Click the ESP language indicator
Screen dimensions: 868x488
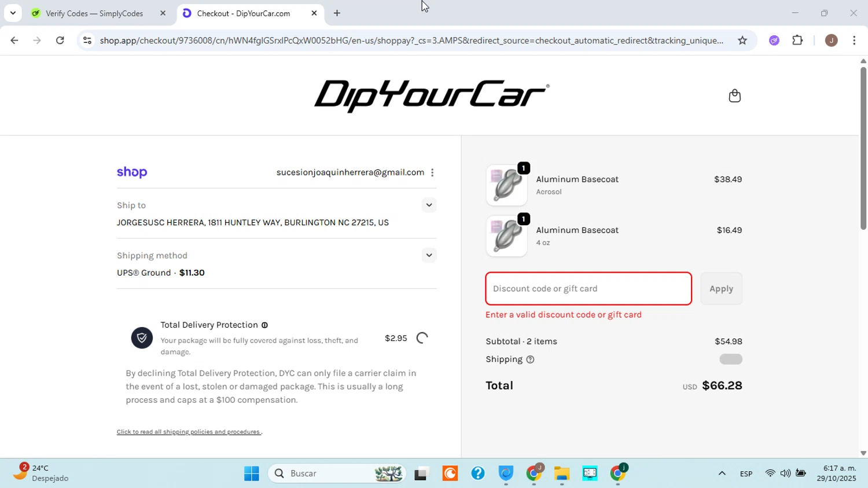746,474
